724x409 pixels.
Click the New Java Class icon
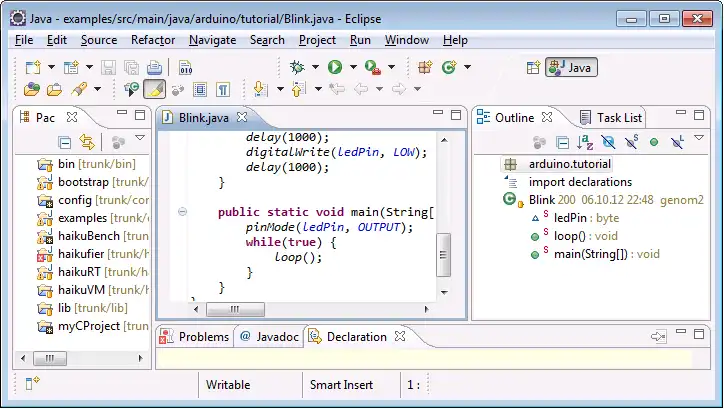click(x=449, y=67)
